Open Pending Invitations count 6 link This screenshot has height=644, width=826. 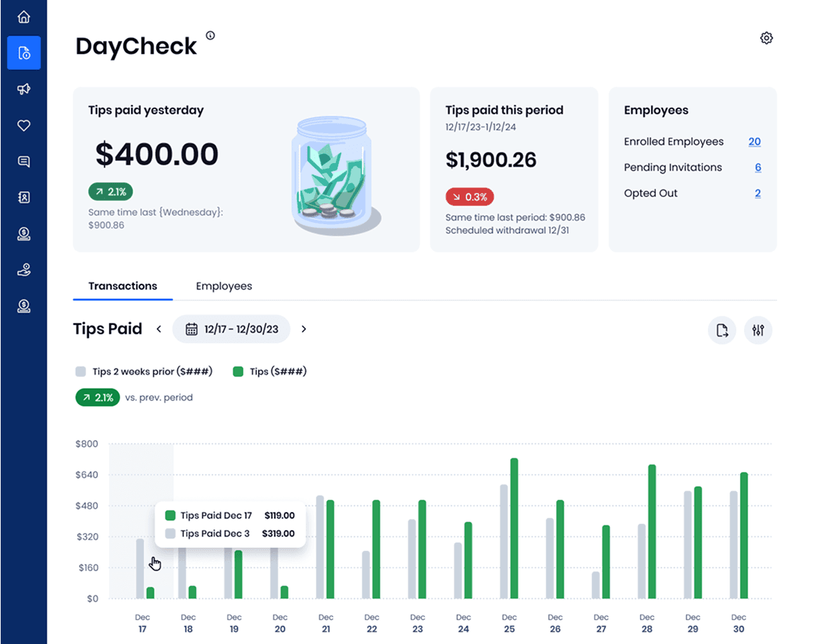(x=758, y=167)
